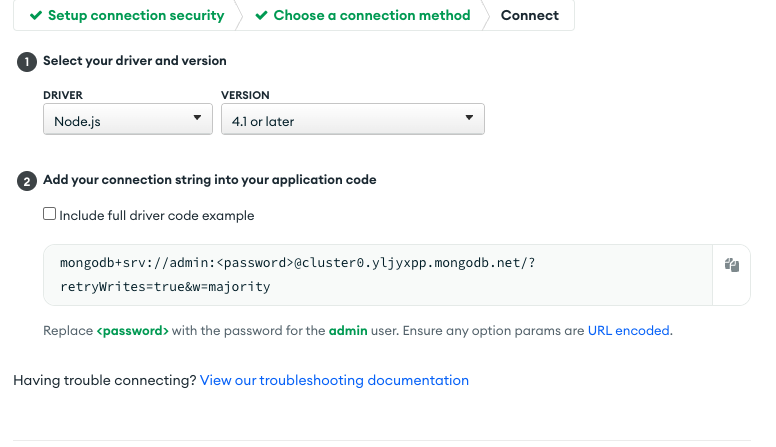Enable Include full driver code example checkbox

click(49, 214)
